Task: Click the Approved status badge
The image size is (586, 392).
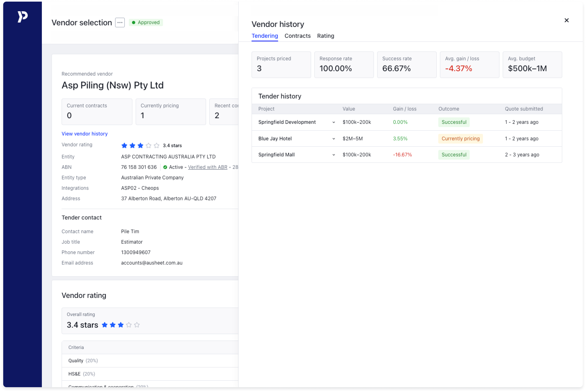Action: 146,23
